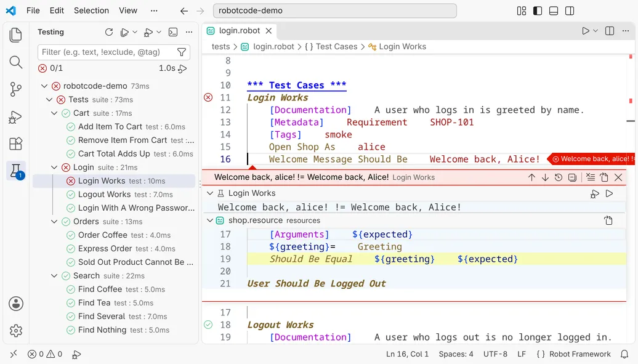Click the filter funnel in test filter box
Screen dimensions: 638x364
(x=182, y=52)
